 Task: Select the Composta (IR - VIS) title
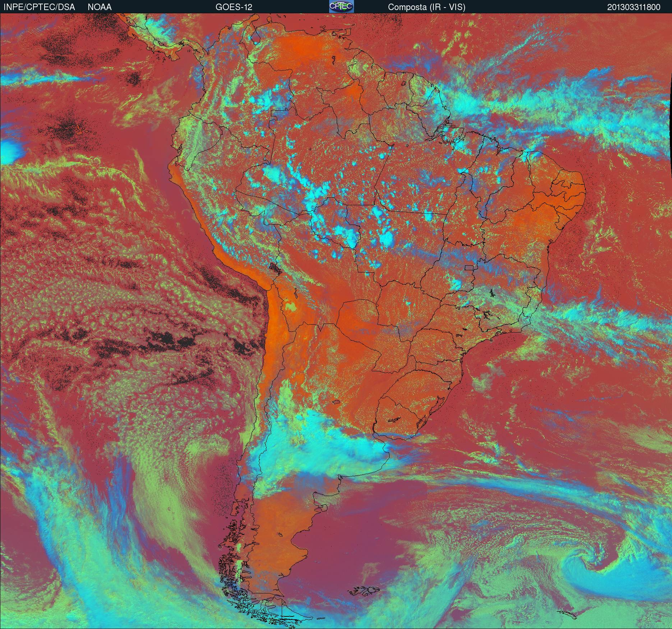427,7
